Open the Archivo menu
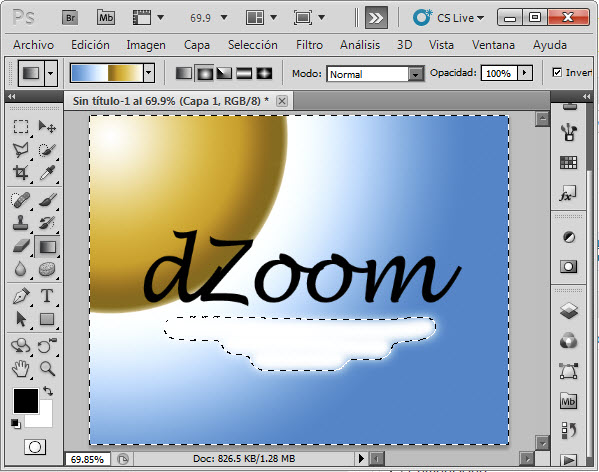The image size is (599, 472). click(33, 45)
